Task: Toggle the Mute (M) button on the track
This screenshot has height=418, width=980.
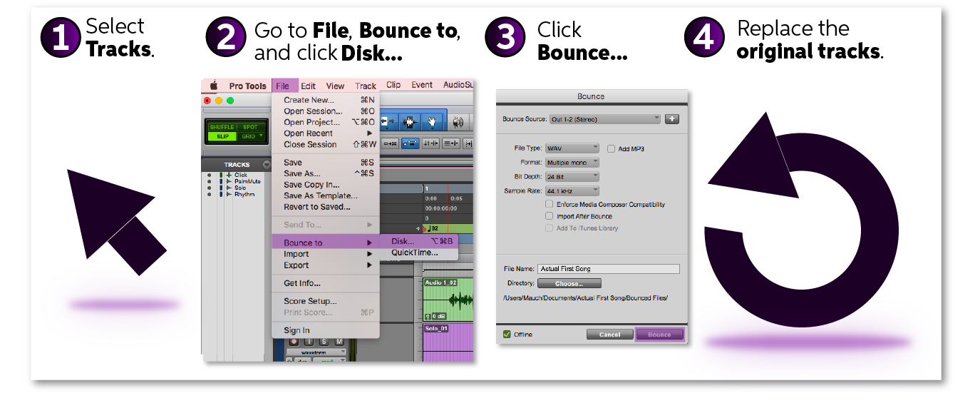Action: tap(339, 342)
